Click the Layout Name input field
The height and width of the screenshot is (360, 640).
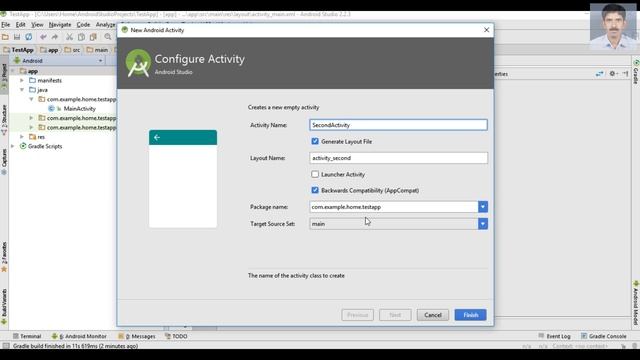[x=398, y=158]
